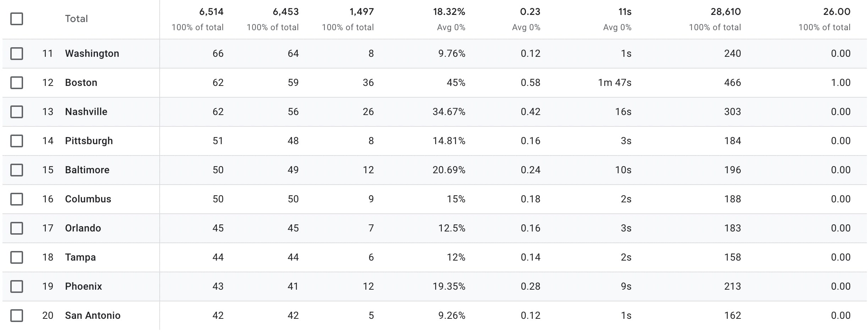868x333 pixels.
Task: Click the Boston city name cell
Action: point(81,83)
